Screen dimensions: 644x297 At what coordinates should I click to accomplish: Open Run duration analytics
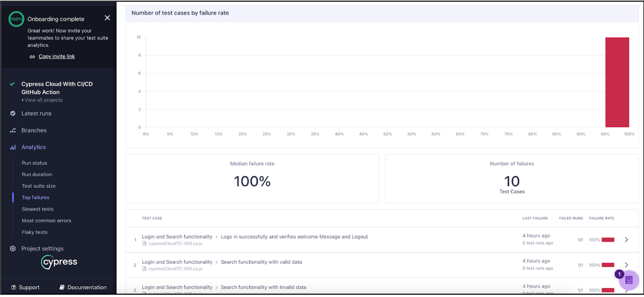pyautogui.click(x=37, y=175)
